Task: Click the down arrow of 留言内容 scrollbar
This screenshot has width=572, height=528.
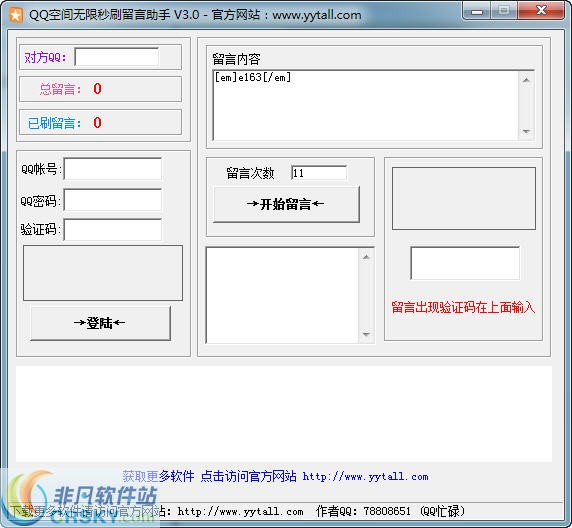Action: click(526, 131)
